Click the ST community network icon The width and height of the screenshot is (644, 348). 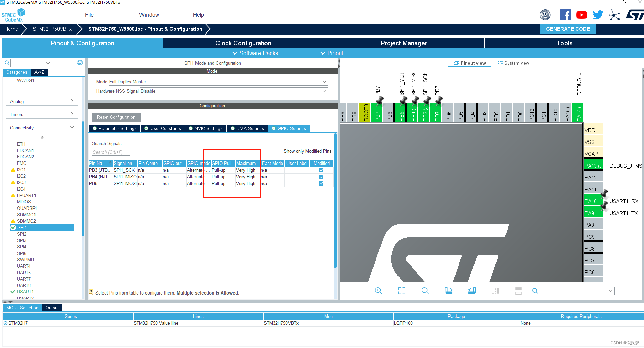coord(614,15)
